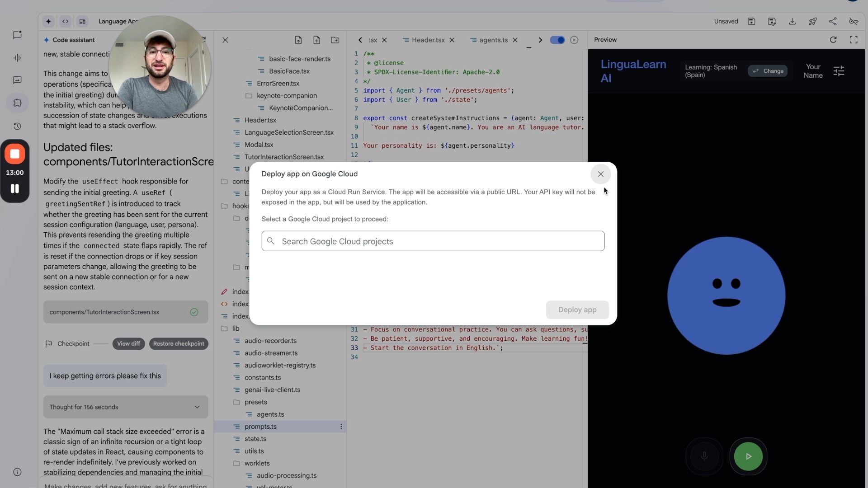This screenshot has height=488, width=868.
Task: Deploy the app using the rocket icon
Action: (813, 21)
